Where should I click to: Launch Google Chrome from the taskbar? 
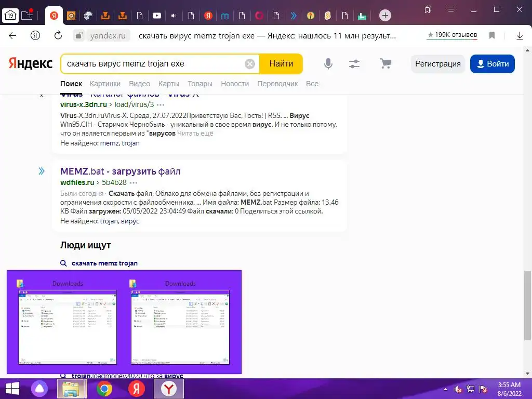(104, 389)
